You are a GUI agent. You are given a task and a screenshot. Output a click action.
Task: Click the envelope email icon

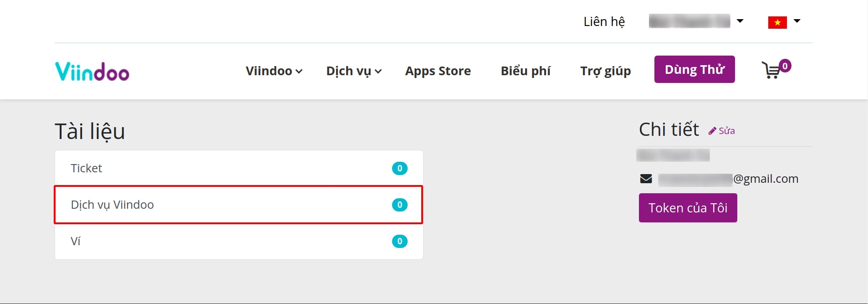646,179
